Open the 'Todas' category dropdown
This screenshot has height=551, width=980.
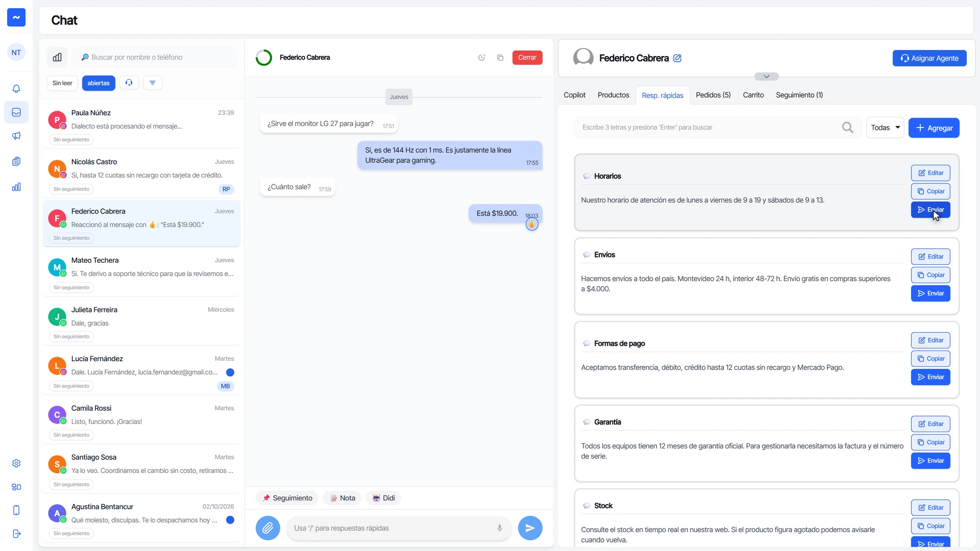(885, 128)
